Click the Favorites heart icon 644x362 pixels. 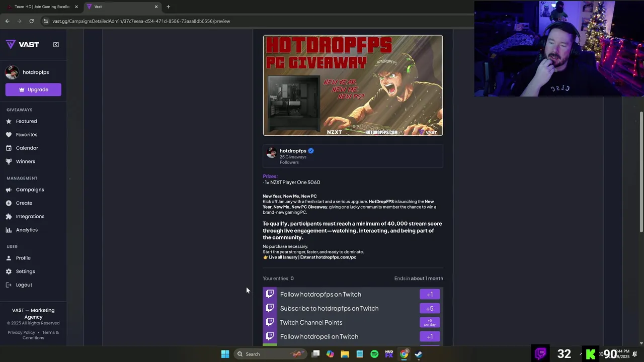click(9, 135)
